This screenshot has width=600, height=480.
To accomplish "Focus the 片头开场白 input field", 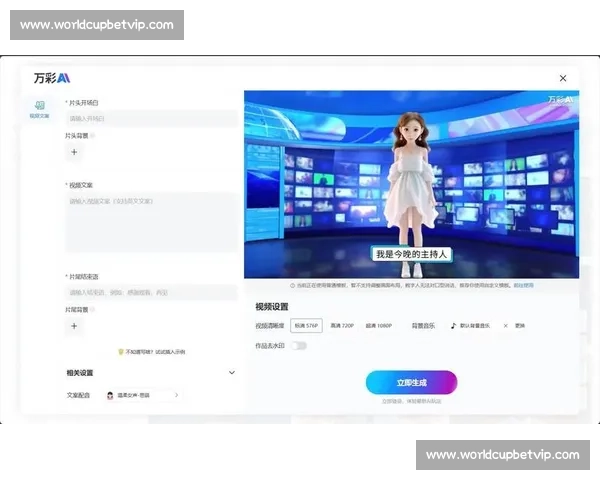I will (x=152, y=119).
